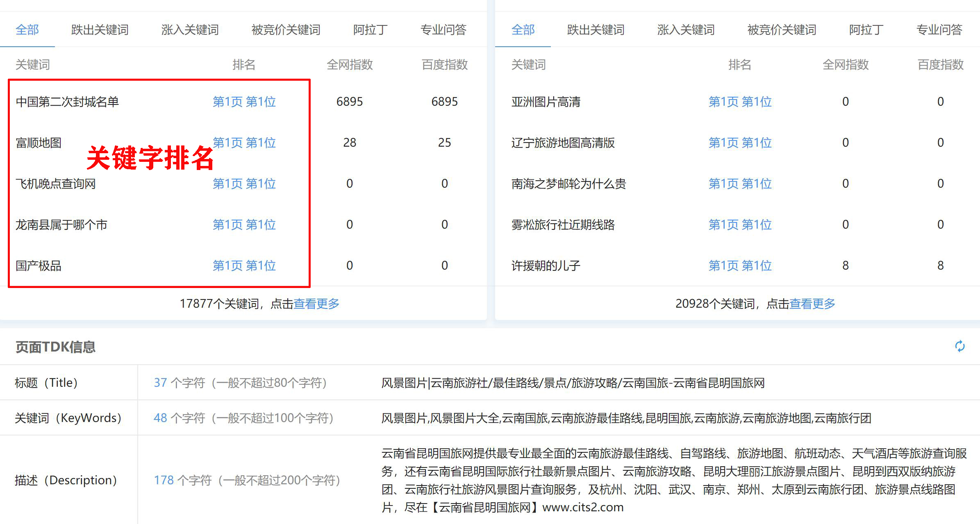Click the 百度指数 header in left table

point(444,64)
